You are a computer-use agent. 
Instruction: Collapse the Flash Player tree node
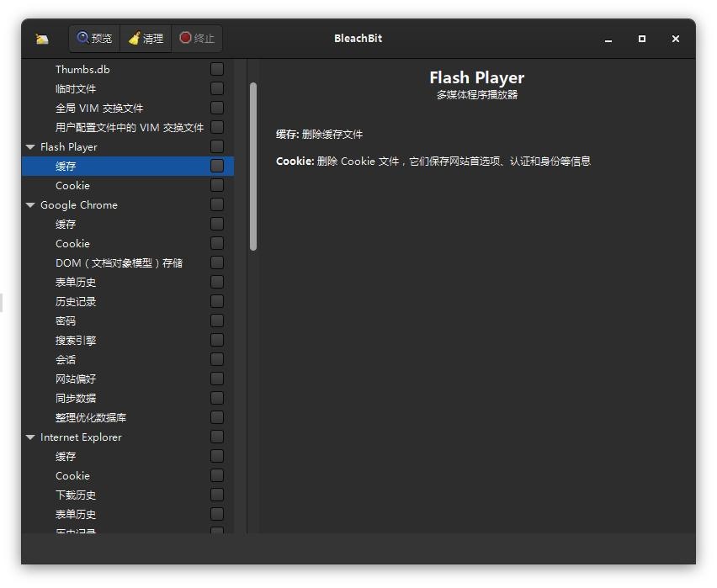click(x=30, y=147)
